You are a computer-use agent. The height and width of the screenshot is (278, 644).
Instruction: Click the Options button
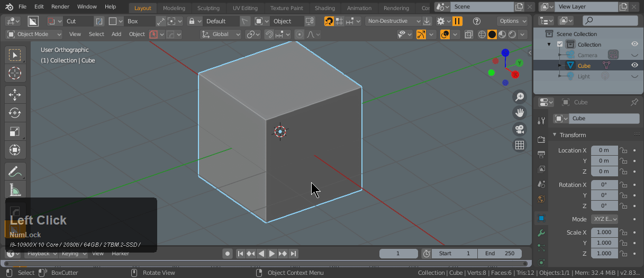click(x=512, y=21)
